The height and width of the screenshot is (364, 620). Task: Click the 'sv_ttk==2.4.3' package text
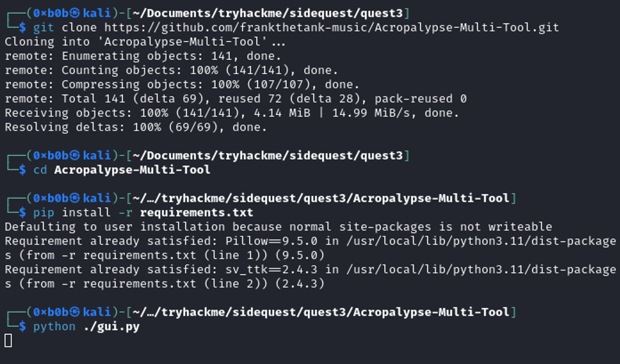click(x=271, y=270)
